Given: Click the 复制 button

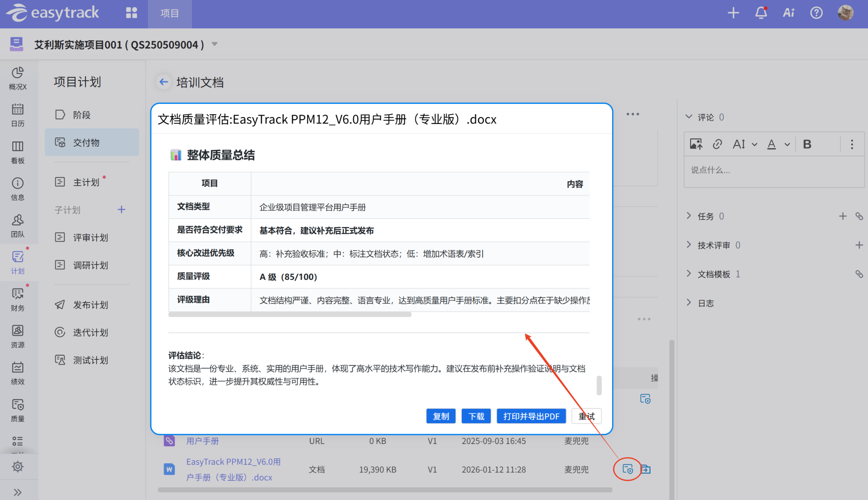Looking at the screenshot, I should [441, 416].
